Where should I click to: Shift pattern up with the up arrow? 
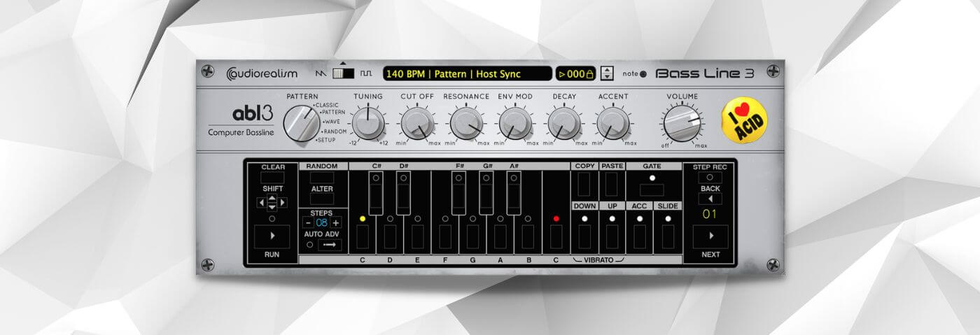tap(272, 199)
